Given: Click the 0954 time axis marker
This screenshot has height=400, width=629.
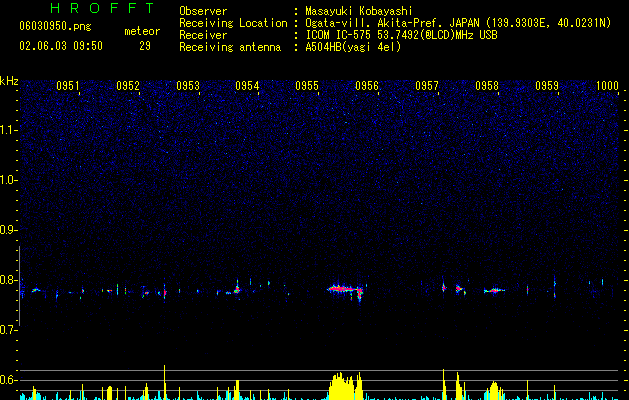Looking at the screenshot, I should [x=247, y=85].
